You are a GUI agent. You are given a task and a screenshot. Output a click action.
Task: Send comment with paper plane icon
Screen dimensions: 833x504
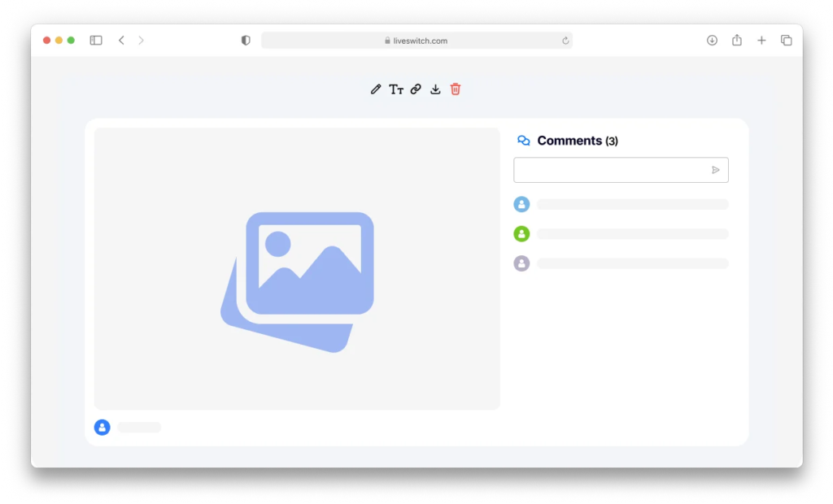point(716,170)
